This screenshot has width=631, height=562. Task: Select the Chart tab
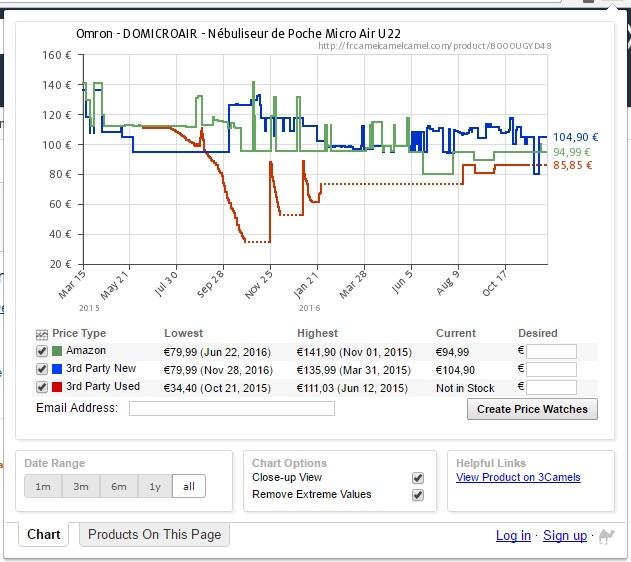44,534
